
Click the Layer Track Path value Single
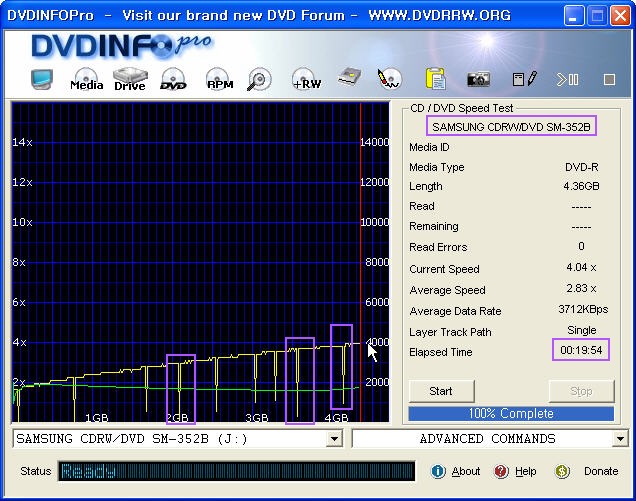click(x=582, y=330)
